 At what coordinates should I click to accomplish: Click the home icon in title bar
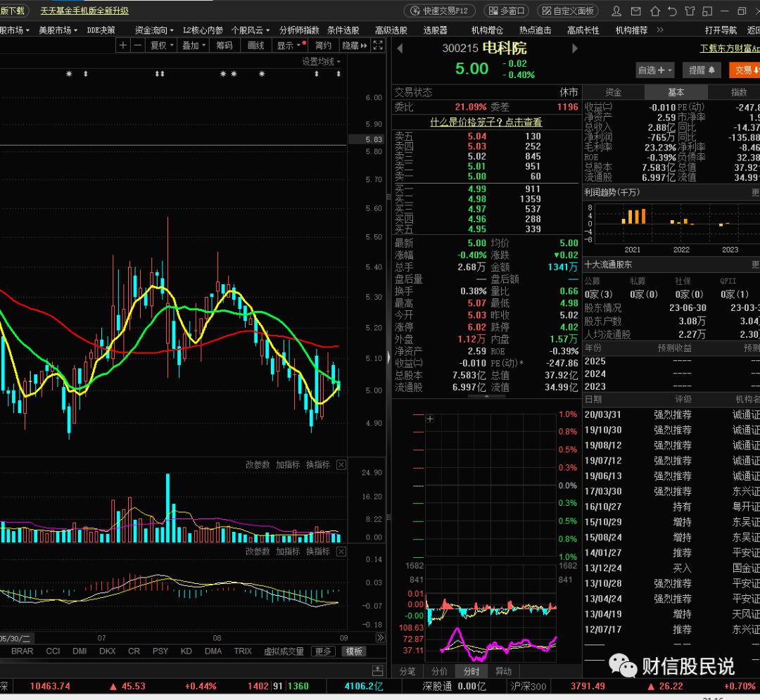pyautogui.click(x=655, y=11)
